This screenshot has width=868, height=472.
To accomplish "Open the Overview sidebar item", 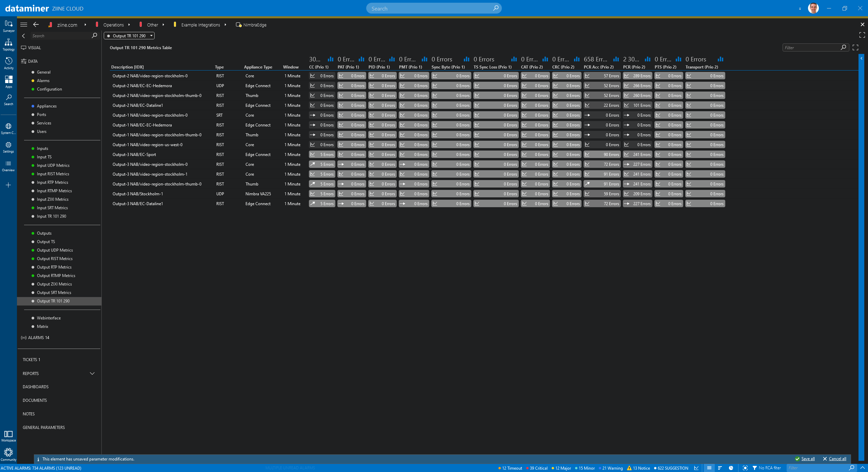I will tap(8, 166).
